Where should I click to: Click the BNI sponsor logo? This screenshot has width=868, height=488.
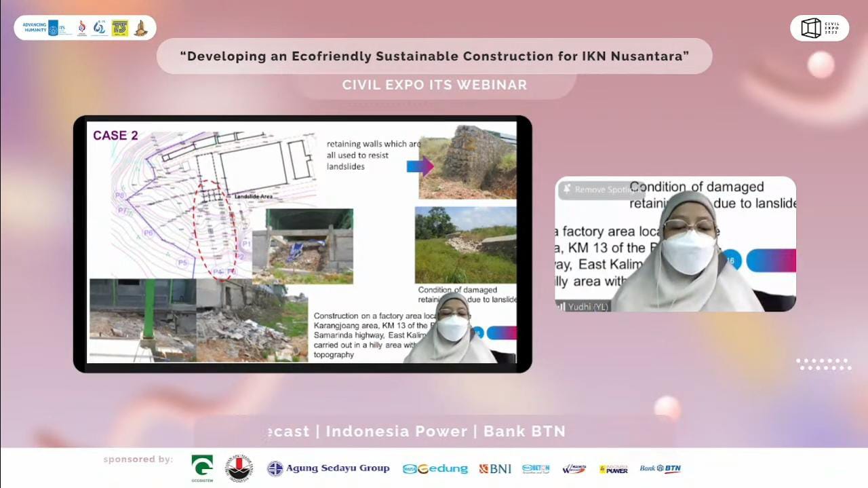(x=495, y=468)
